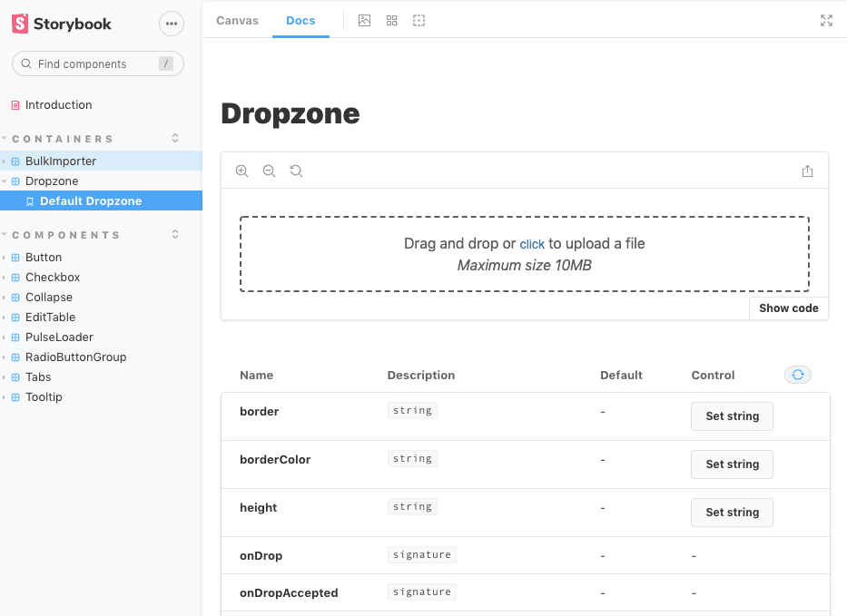Enter full screen mode
The width and height of the screenshot is (847, 616).
[826, 20]
